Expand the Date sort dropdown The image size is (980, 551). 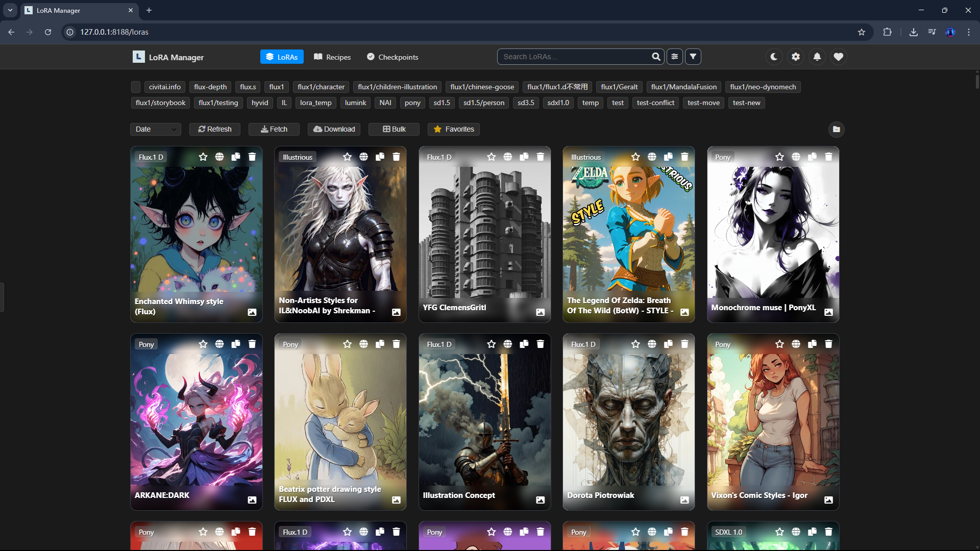[x=155, y=129]
